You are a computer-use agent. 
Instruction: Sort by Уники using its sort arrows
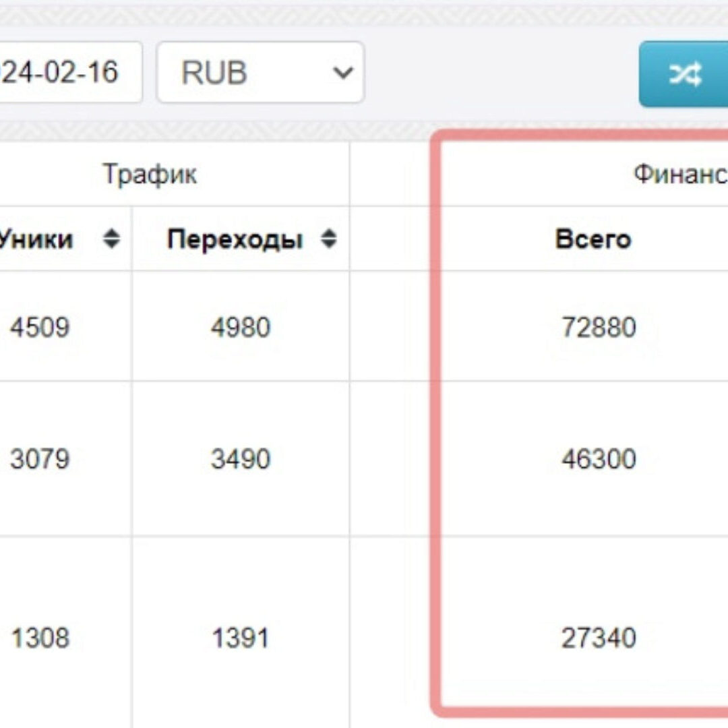(112, 239)
